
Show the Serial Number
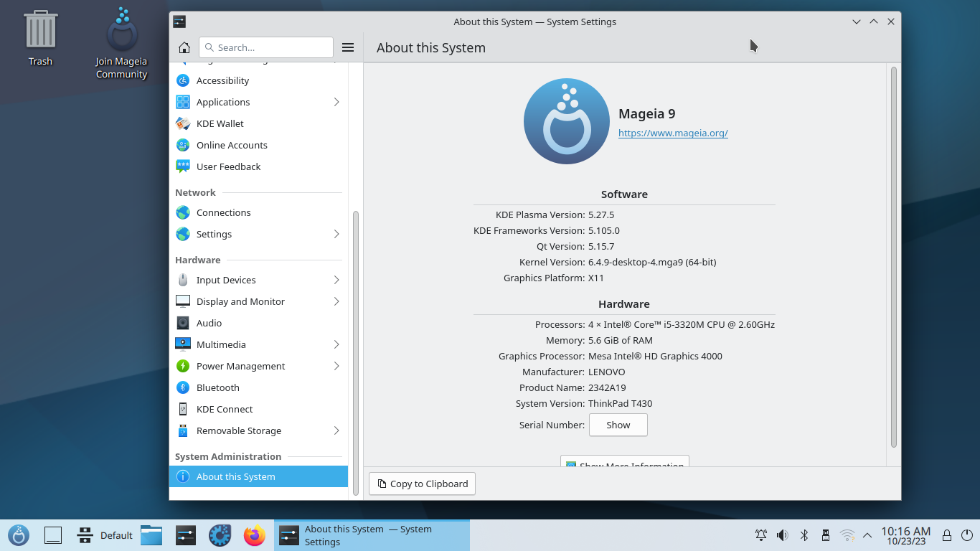pyautogui.click(x=618, y=425)
